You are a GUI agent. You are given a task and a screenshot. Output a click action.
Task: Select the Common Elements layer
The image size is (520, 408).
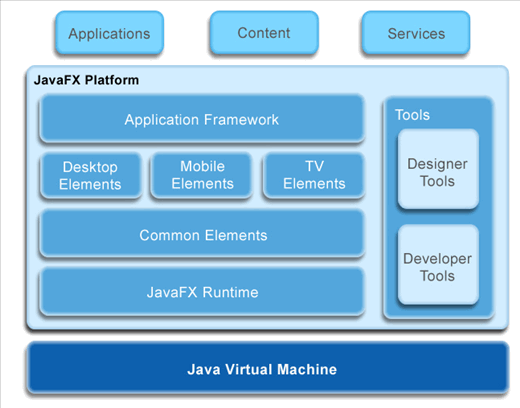point(202,234)
